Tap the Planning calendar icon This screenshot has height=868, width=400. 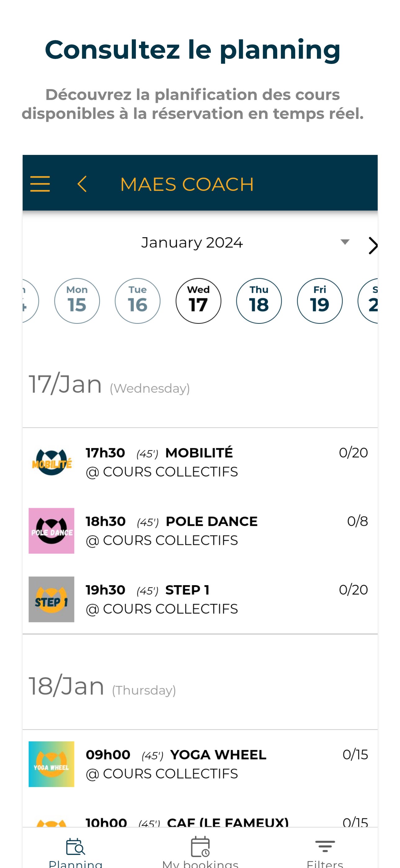(75, 847)
